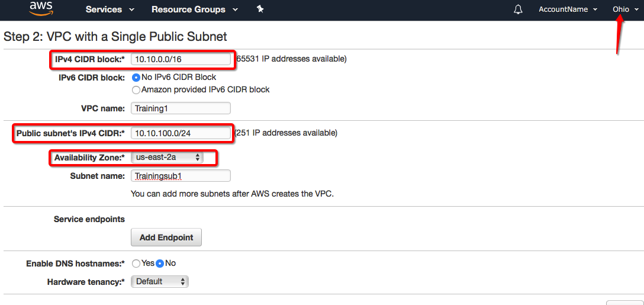Click the Services dropdown arrow
Viewport: 644px width, 305px height.
pos(131,9)
